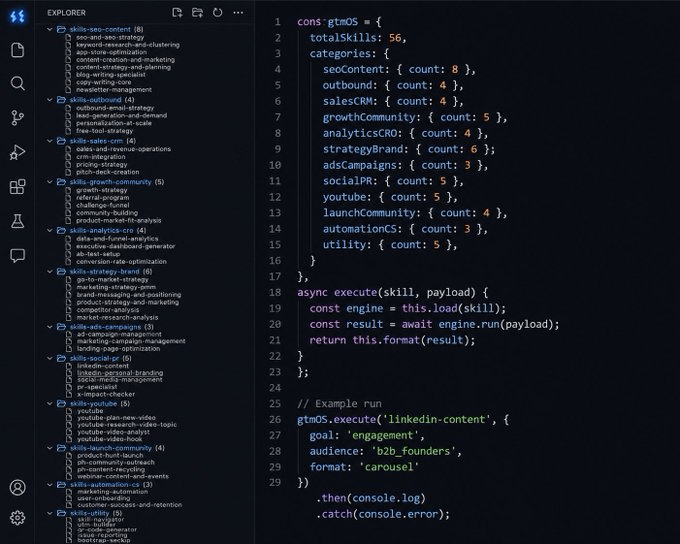Open keyword-research-and-clustering file
680x544 pixels.
tap(128, 45)
